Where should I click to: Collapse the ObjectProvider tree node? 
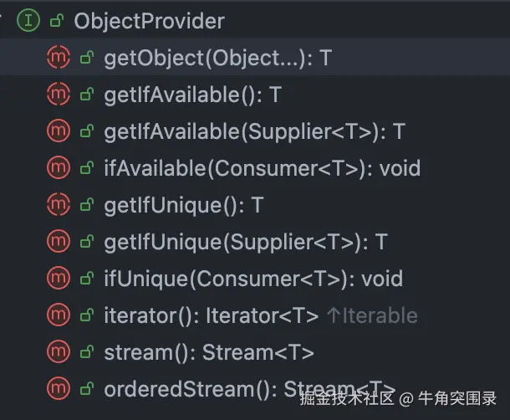click(3, 21)
